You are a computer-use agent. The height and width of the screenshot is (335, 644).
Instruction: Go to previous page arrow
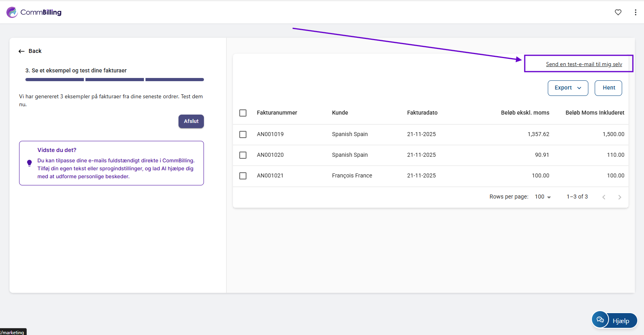(x=603, y=197)
